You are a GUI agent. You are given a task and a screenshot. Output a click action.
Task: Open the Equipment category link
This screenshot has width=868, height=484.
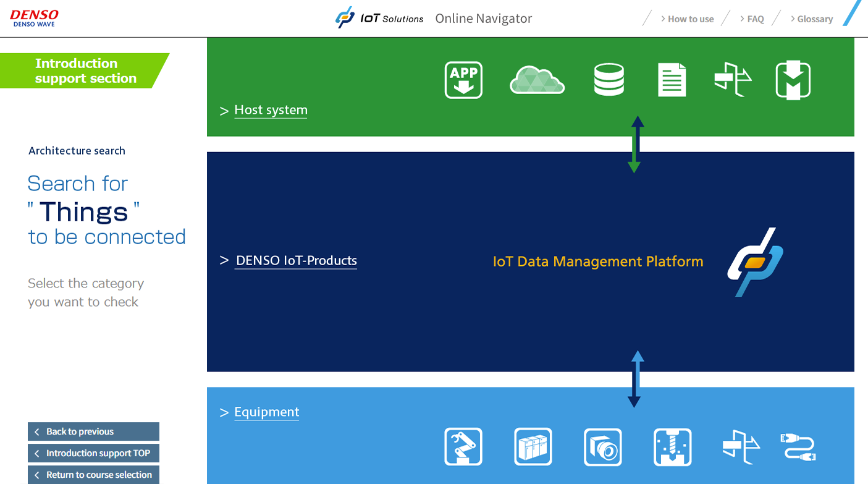[267, 412]
